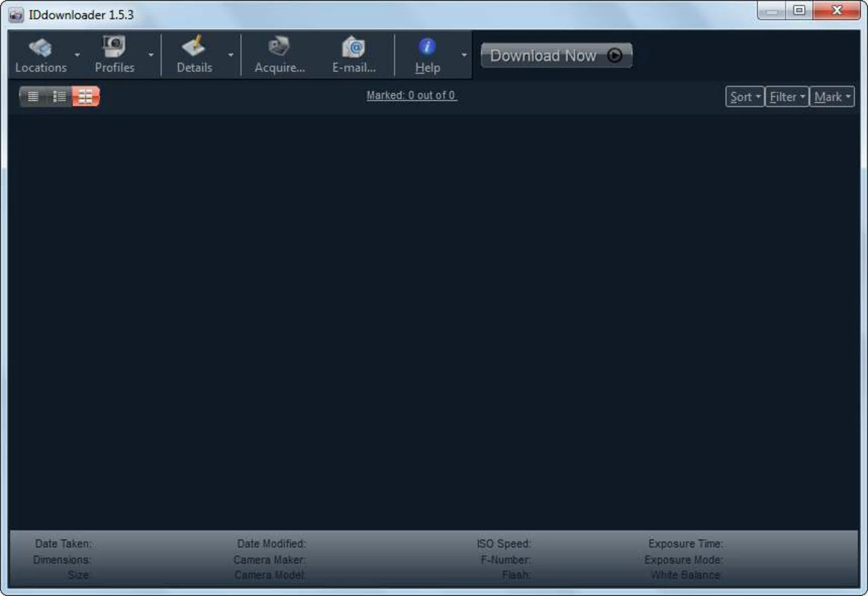Click the Camera Model label

(270, 575)
